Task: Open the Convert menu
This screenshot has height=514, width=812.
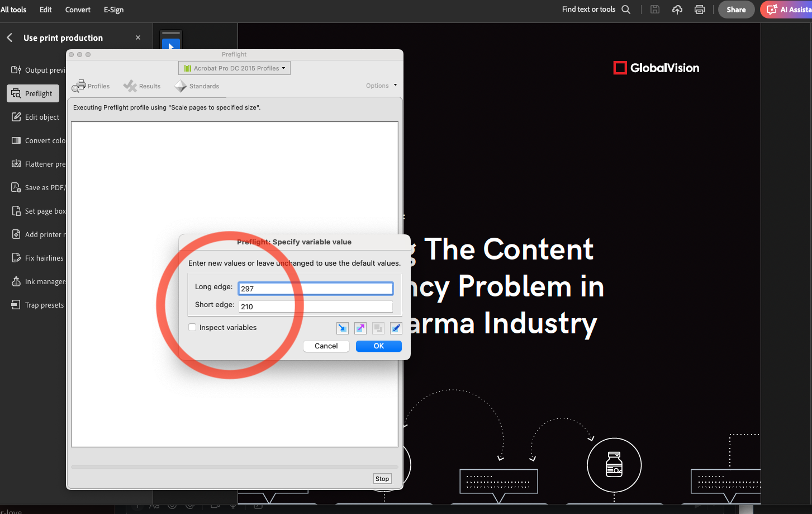Action: point(78,10)
